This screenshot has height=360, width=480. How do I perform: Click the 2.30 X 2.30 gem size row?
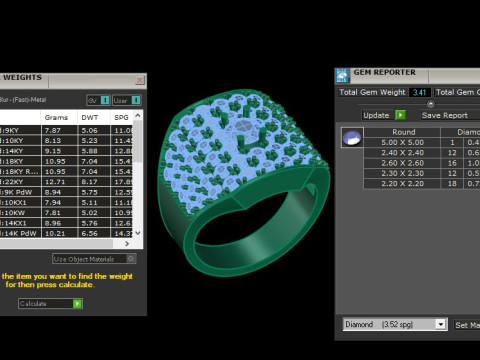422,173
